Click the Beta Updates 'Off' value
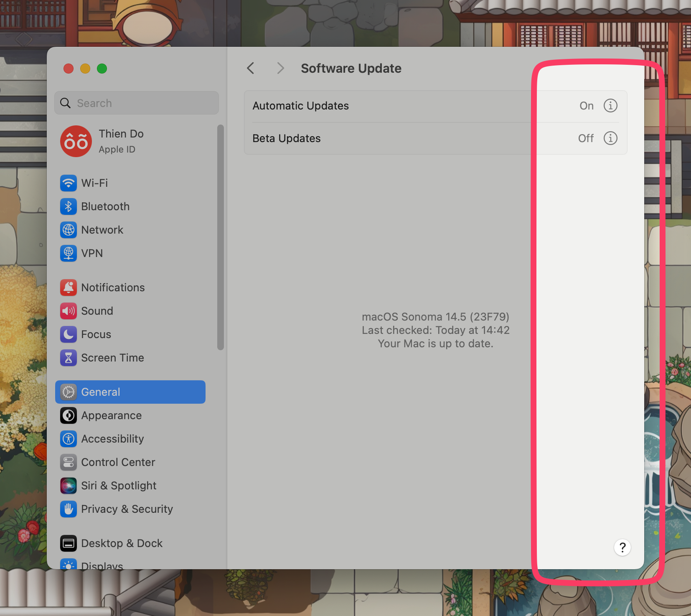This screenshot has height=616, width=691. [x=586, y=138]
